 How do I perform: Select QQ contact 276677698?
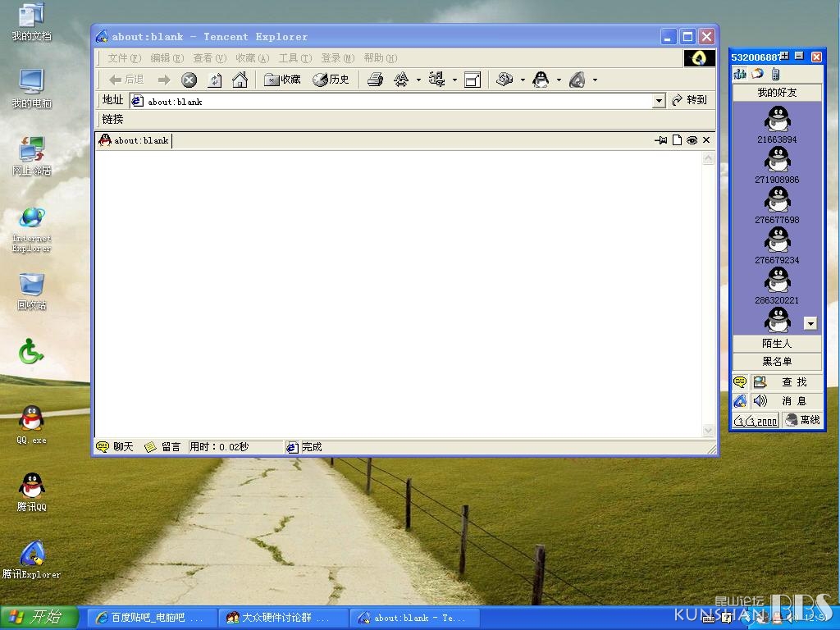(x=777, y=205)
